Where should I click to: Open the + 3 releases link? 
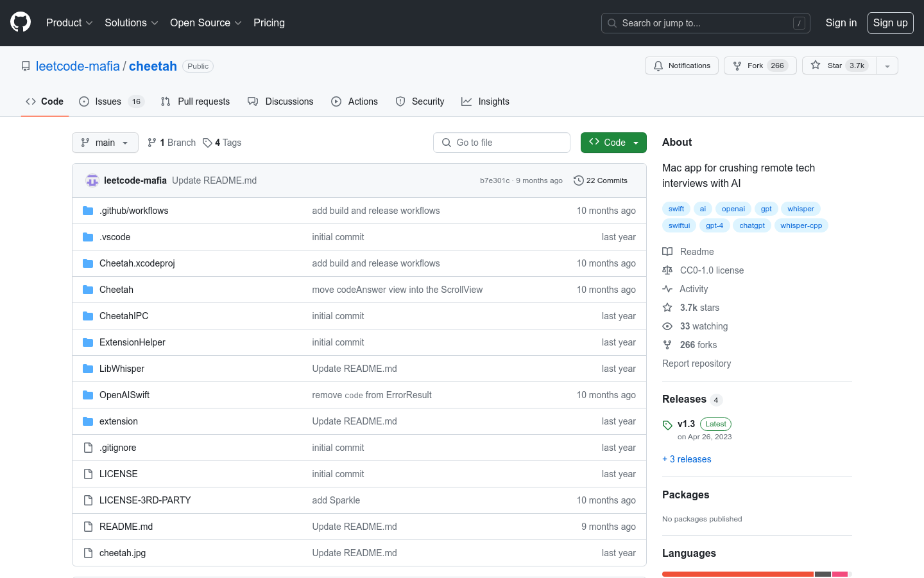687,459
